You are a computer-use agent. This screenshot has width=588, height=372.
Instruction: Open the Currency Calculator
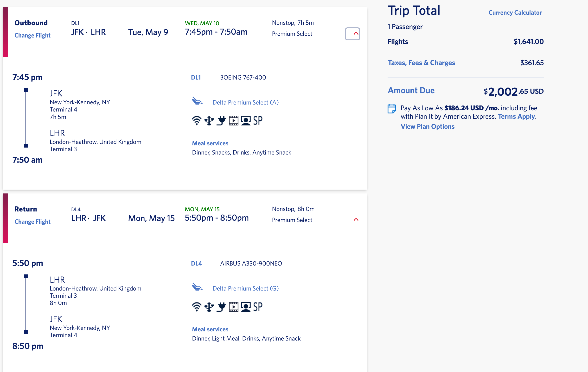[515, 13]
